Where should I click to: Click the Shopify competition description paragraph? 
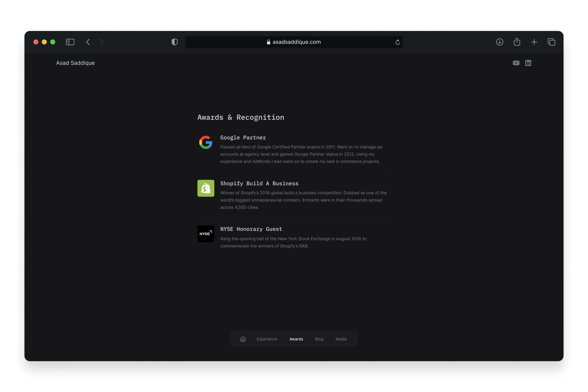point(304,200)
